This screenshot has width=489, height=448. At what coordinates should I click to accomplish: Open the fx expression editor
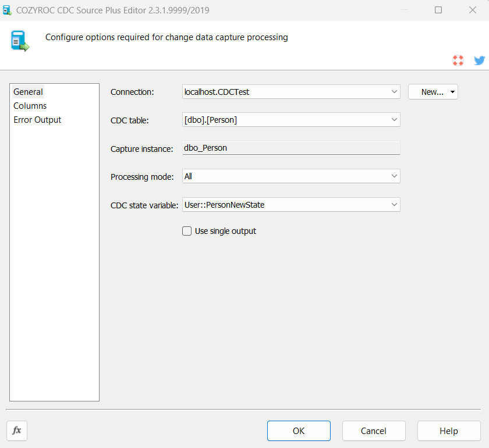[17, 431]
